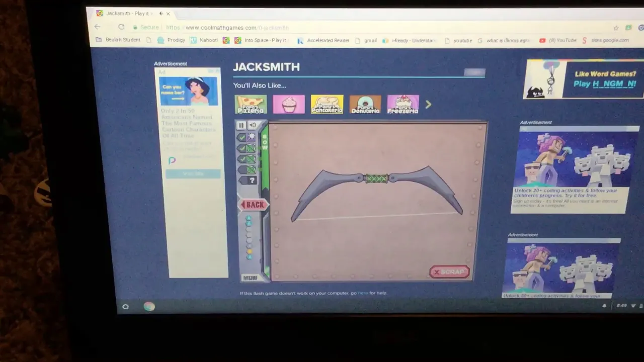Click the 'Can you name her?' ad image
Viewport: 644px width, 362px height.
tap(189, 91)
